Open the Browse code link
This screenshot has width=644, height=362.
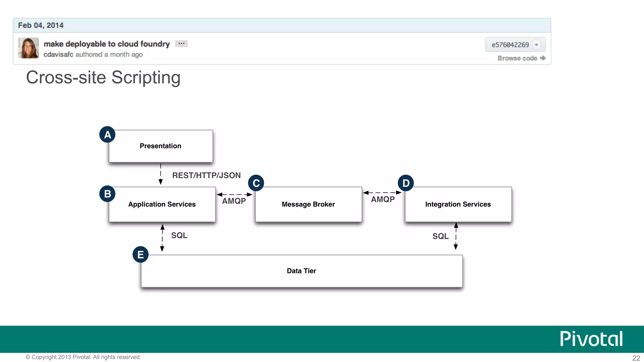click(517, 58)
